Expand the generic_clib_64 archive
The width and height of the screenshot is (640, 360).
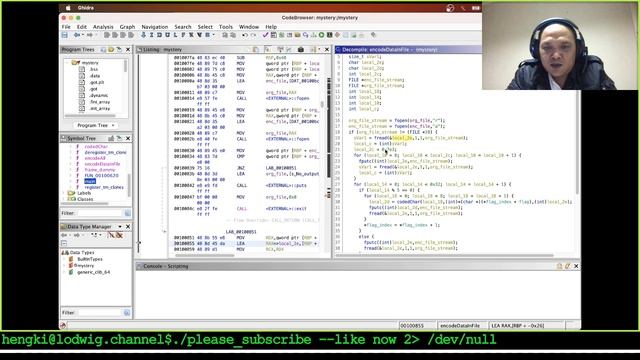point(64,272)
